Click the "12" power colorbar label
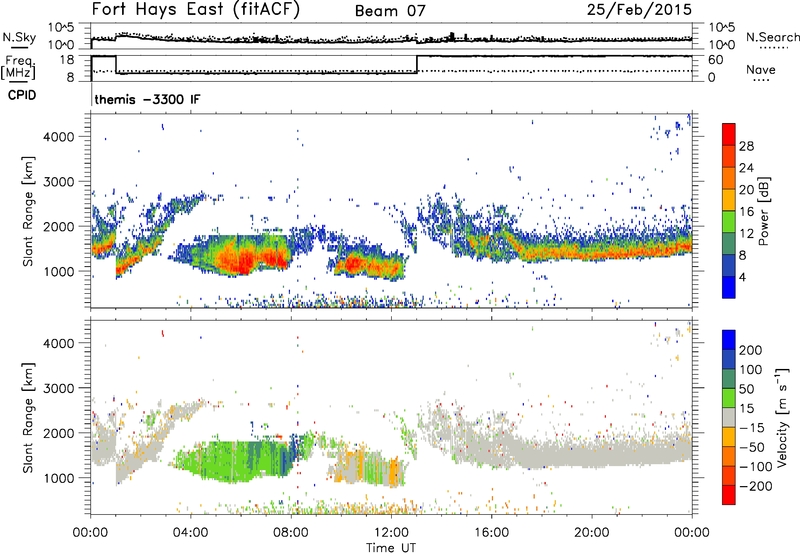Screen dimensions: 800x554 (x=746, y=234)
